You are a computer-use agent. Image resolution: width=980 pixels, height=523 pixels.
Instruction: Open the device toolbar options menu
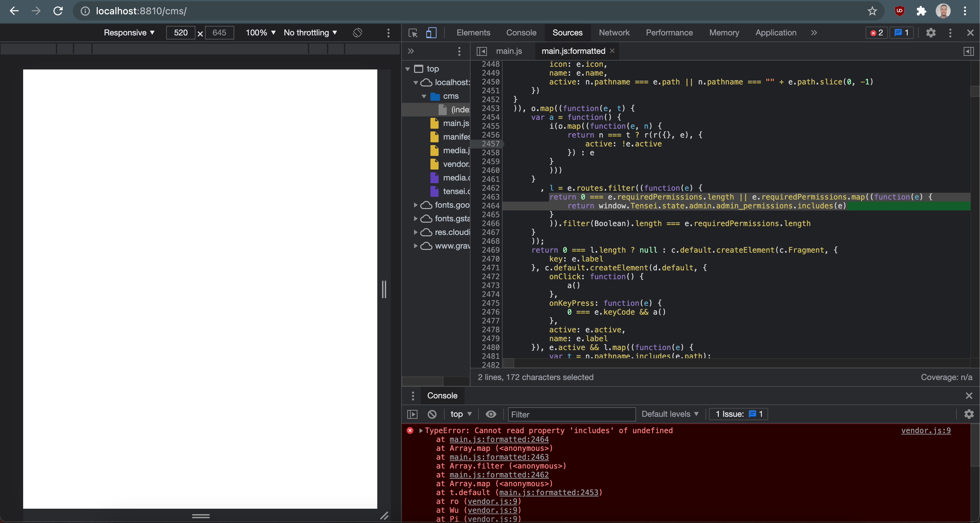(x=388, y=33)
